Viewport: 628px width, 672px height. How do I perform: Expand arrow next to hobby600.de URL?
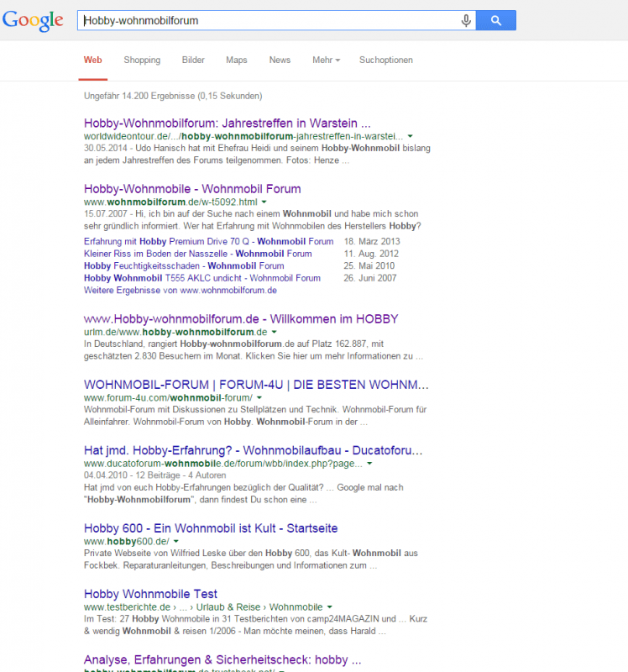175,542
